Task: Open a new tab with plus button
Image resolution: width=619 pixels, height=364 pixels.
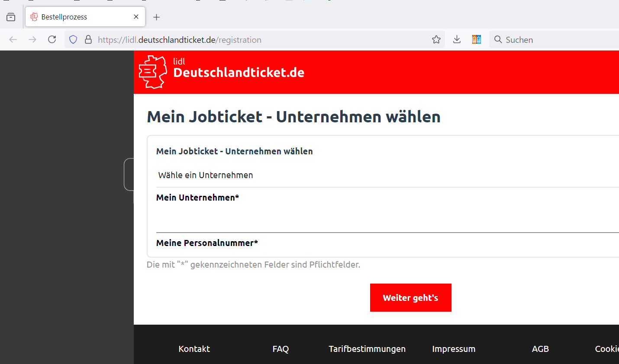Action: click(157, 17)
